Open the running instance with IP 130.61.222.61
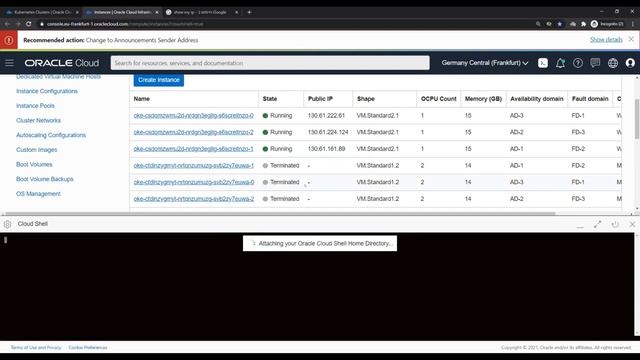640x360 pixels. [x=193, y=116]
